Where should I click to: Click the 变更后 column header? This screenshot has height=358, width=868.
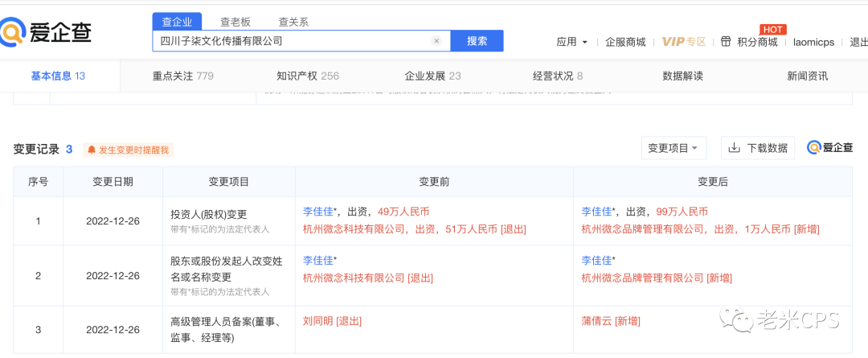tap(713, 182)
